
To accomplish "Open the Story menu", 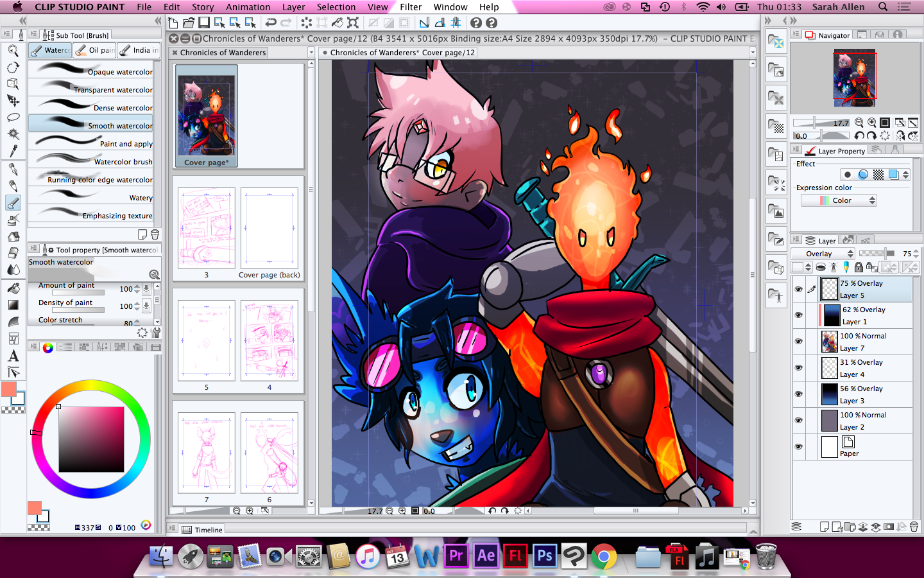I will coord(203,7).
